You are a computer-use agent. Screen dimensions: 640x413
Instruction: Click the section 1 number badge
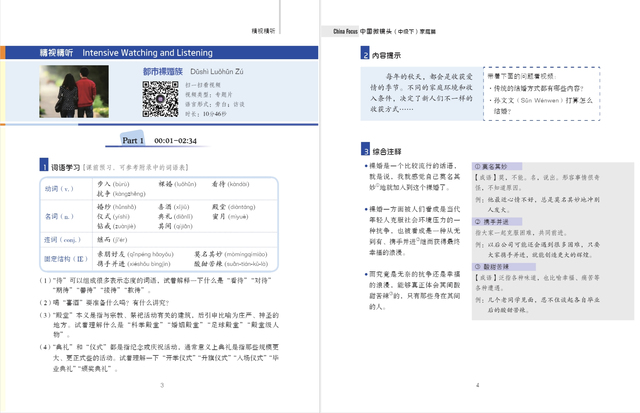41,165
